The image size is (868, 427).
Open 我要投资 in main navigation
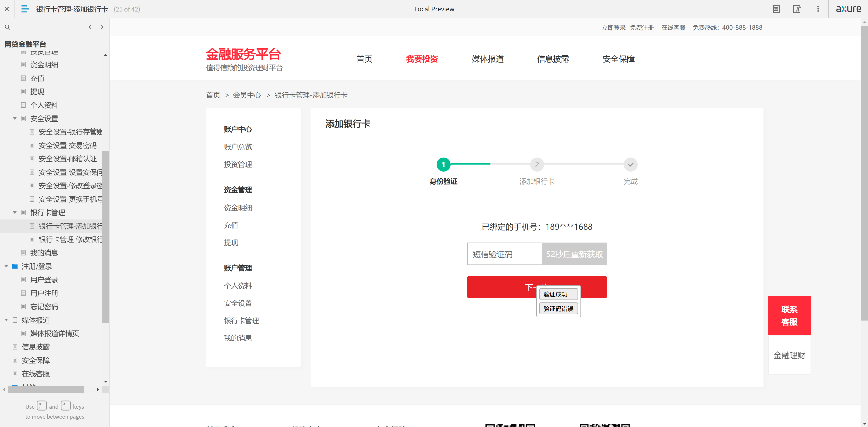click(422, 59)
